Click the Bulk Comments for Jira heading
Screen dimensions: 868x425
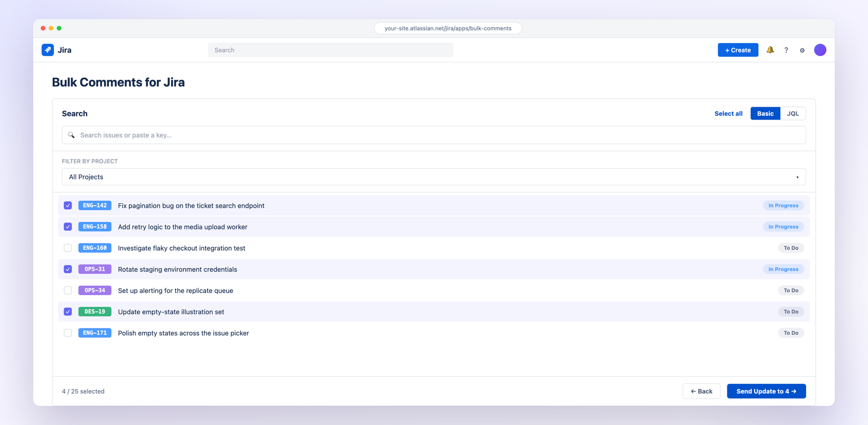[x=118, y=82]
